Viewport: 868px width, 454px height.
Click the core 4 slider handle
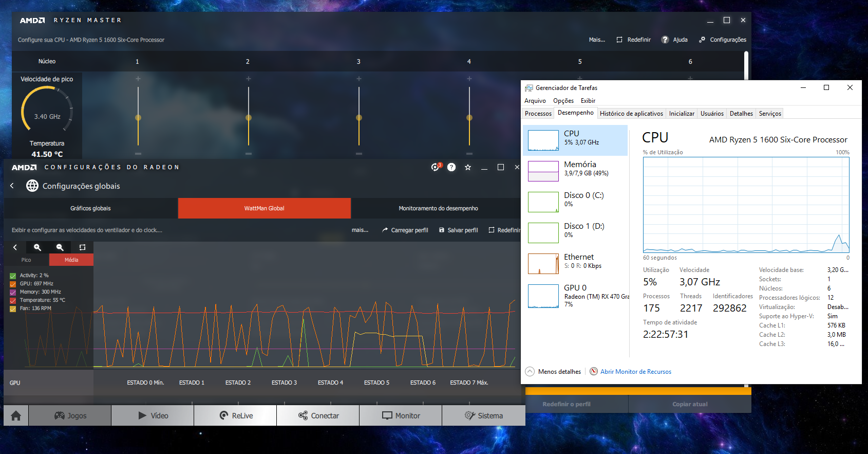pos(469,118)
